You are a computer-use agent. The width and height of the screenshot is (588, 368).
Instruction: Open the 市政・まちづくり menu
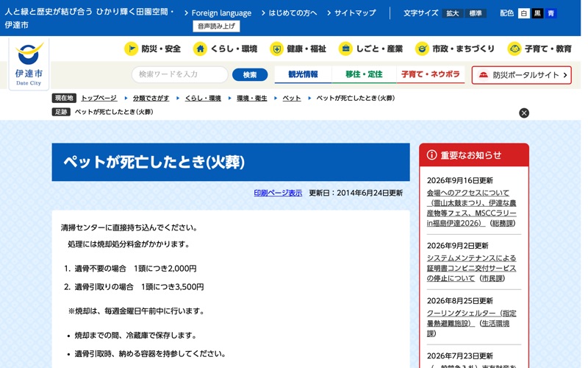[x=455, y=49]
